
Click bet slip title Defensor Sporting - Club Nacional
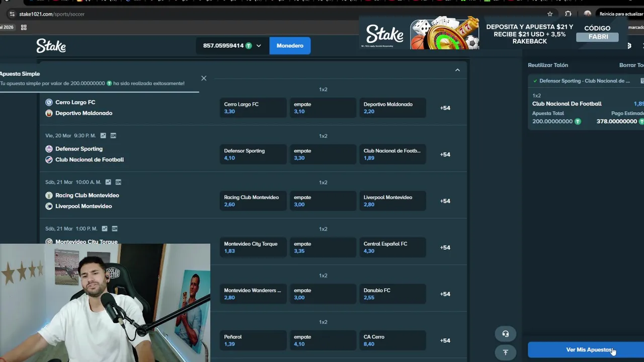[x=585, y=81]
